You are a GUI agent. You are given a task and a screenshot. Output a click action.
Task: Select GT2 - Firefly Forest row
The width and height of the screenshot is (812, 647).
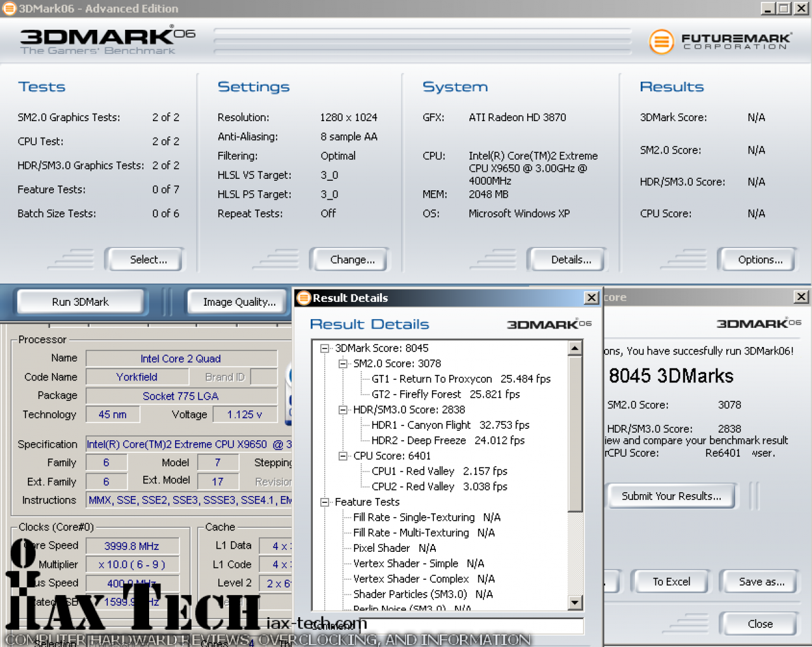pos(445,394)
